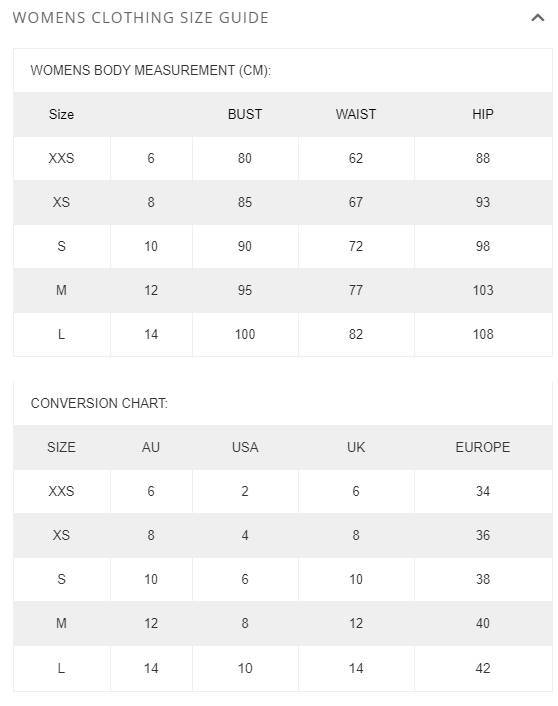
Task: Click Europe size 34 cell
Action: [483, 491]
